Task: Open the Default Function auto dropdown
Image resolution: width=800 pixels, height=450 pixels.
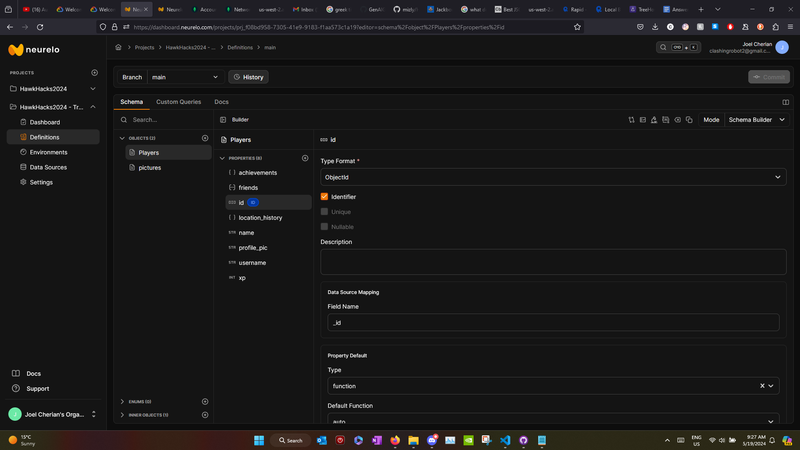Action: click(553, 419)
